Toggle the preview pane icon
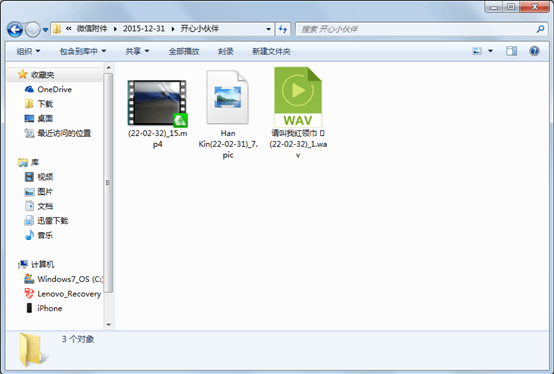The width and height of the screenshot is (554, 374). (x=511, y=51)
